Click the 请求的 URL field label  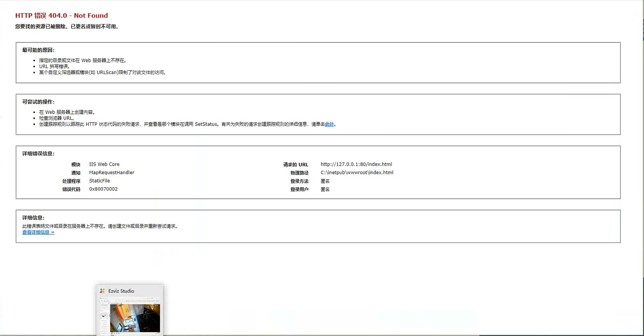point(296,165)
